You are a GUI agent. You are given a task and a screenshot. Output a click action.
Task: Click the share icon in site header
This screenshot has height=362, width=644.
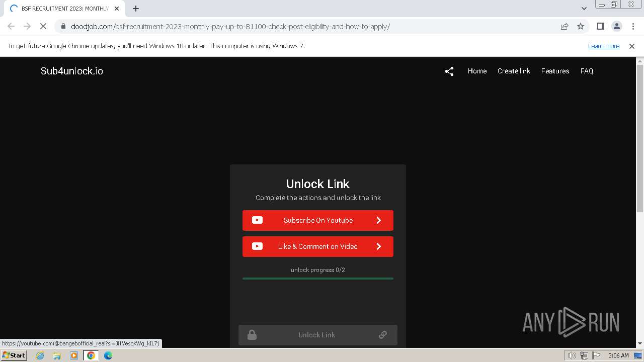coord(449,71)
